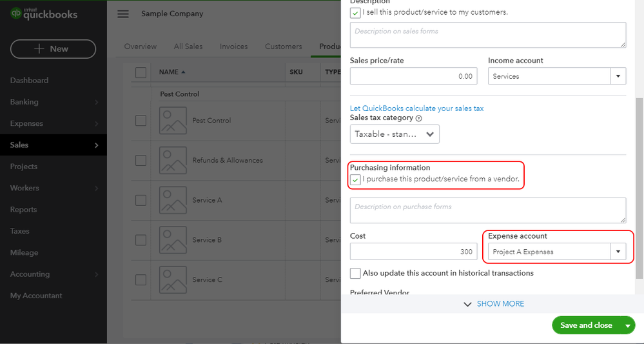Toggle the hamburger navigation menu

(x=122, y=14)
